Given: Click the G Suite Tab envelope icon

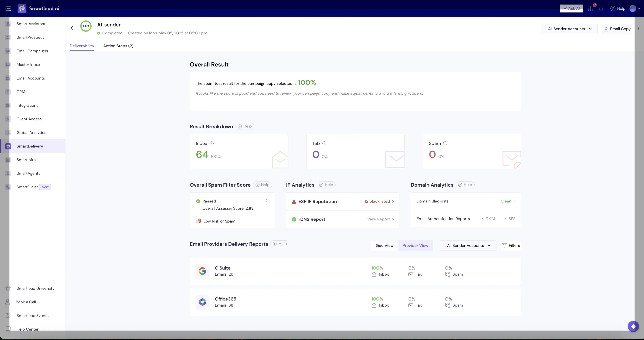Looking at the screenshot, I should click(x=411, y=274).
